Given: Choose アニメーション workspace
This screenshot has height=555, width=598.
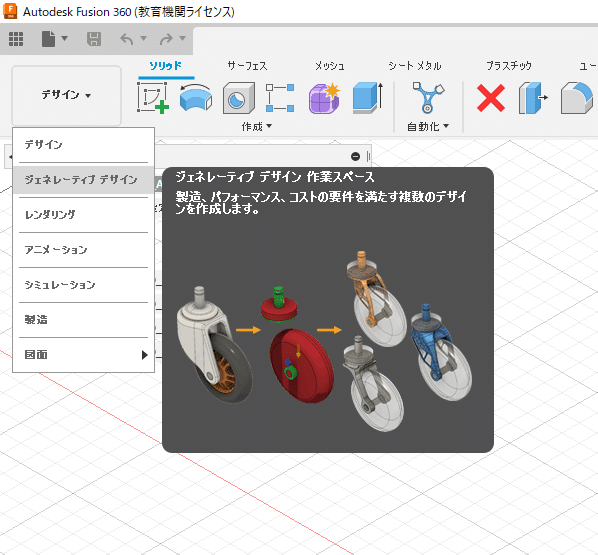Looking at the screenshot, I should (x=84, y=250).
